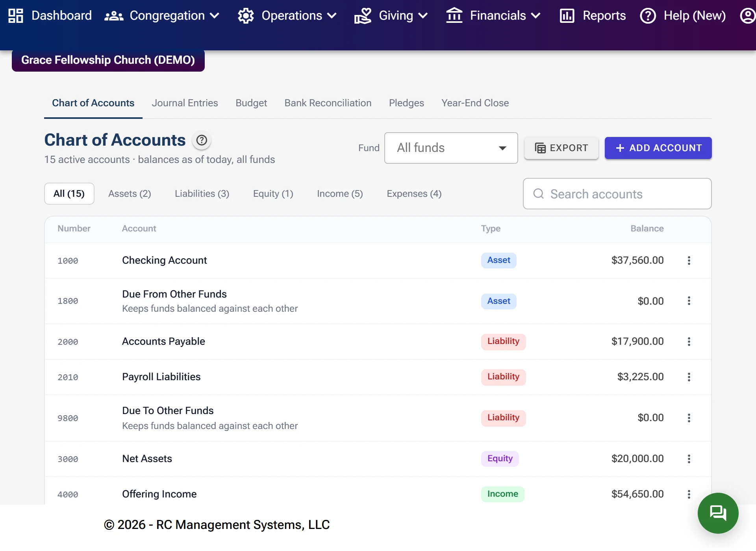Filter by Income (5)

pyautogui.click(x=340, y=194)
